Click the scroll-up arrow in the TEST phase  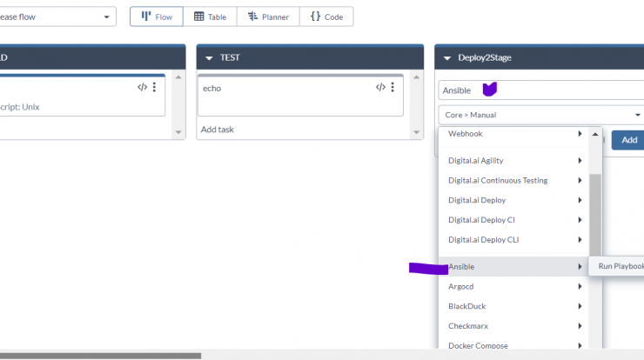417,77
